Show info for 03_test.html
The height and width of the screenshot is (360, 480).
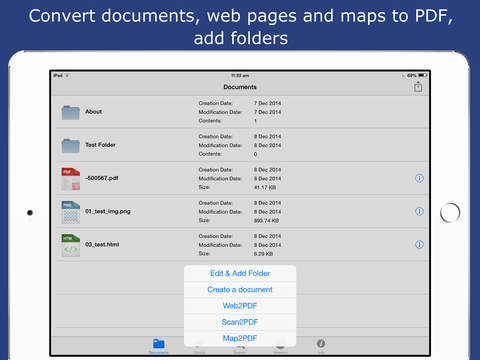pyautogui.click(x=419, y=245)
